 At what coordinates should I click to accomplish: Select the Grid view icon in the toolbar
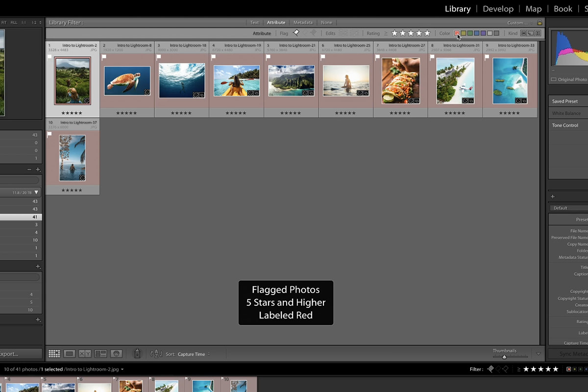tap(54, 353)
